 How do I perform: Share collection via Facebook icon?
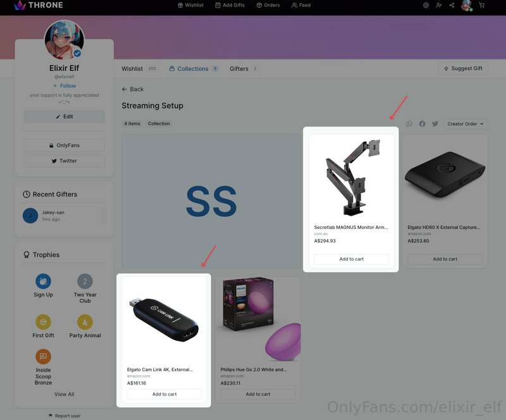tap(422, 123)
